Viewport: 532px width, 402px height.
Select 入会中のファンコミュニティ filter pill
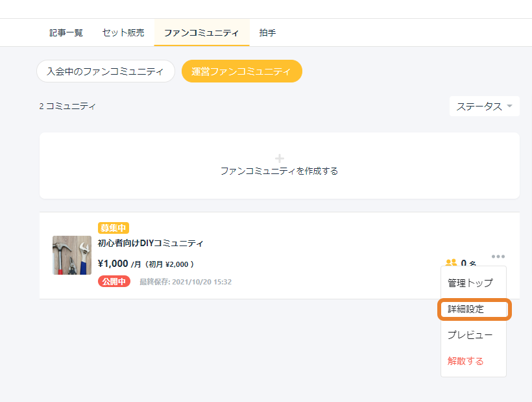[x=106, y=71]
